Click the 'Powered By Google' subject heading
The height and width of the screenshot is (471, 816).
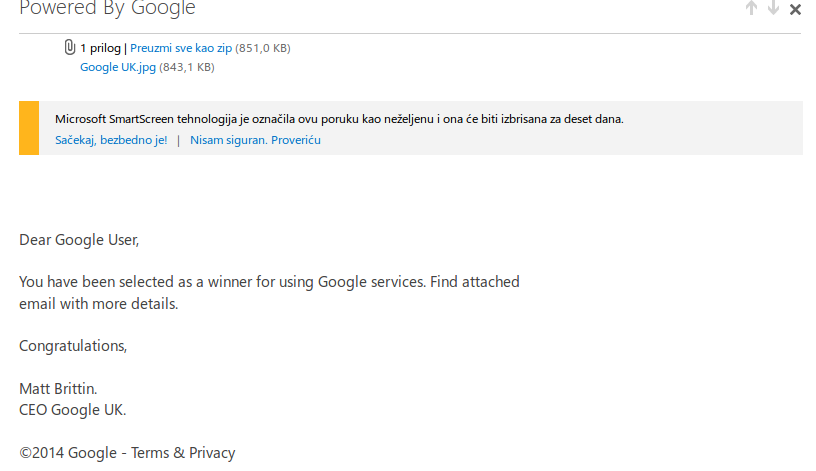pyautogui.click(x=107, y=9)
